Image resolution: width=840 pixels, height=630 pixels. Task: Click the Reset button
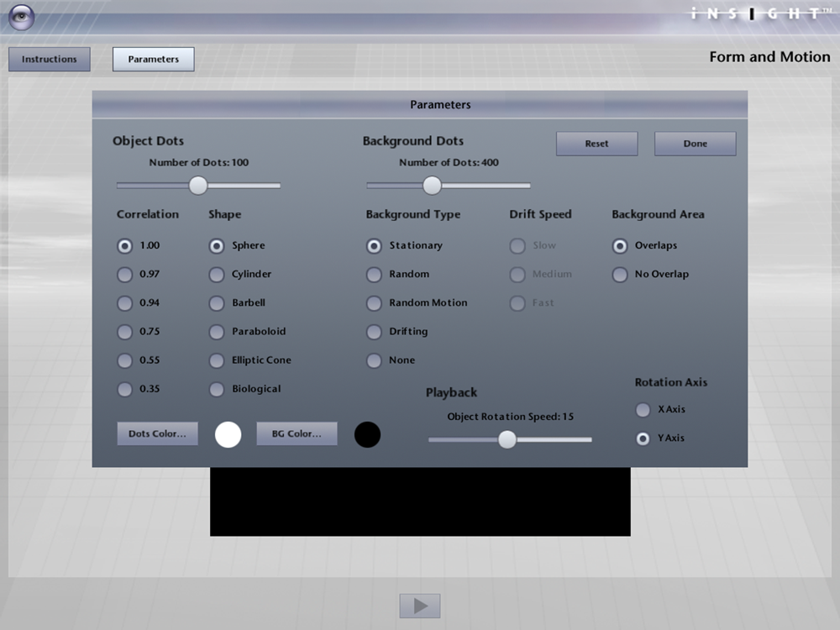(x=596, y=144)
